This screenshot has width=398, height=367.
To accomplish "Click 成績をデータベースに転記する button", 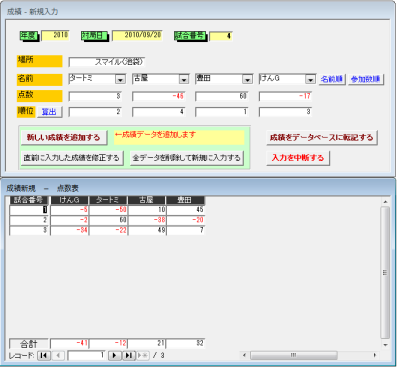I will [x=322, y=137].
